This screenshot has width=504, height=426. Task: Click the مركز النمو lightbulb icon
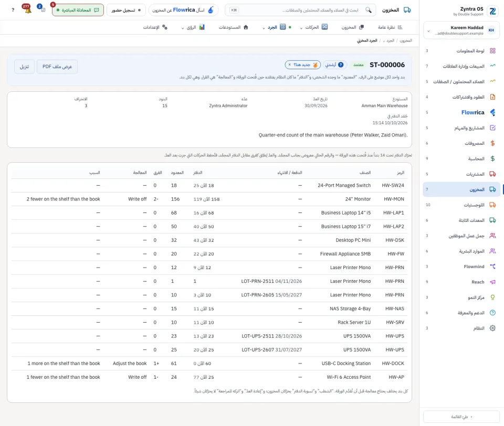492,297
